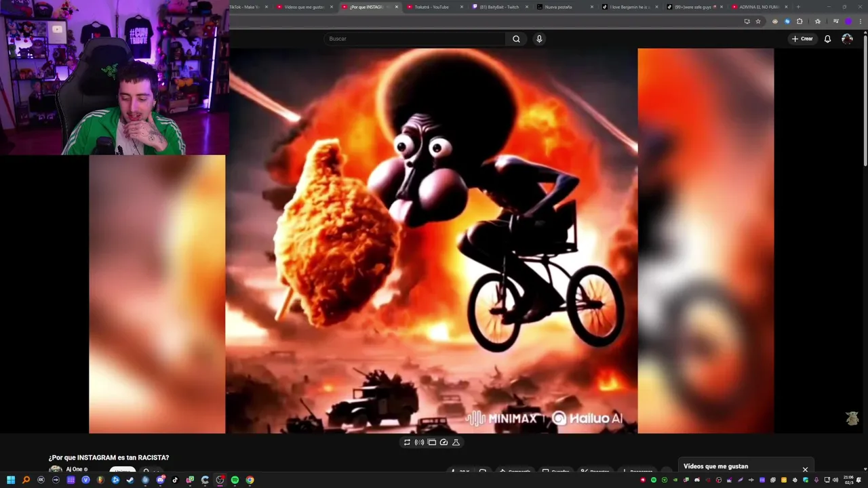Click the flask icon below the video
This screenshot has height=488, width=868.
click(456, 442)
